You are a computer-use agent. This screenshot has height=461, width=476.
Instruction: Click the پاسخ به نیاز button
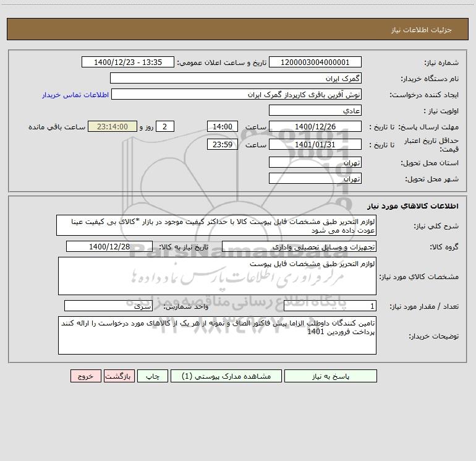tap(331, 376)
